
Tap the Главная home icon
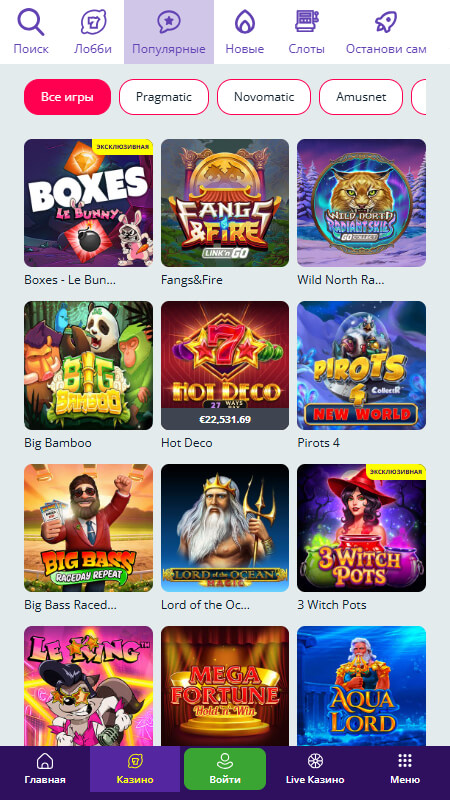pyautogui.click(x=45, y=761)
